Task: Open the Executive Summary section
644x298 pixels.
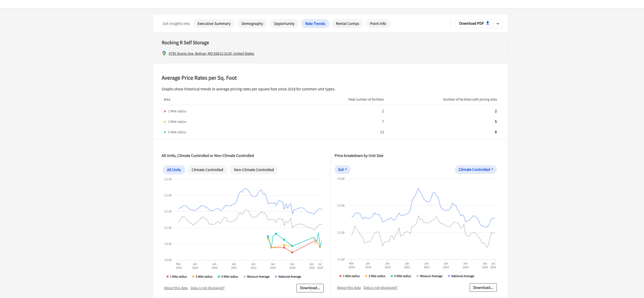Action: pos(214,24)
